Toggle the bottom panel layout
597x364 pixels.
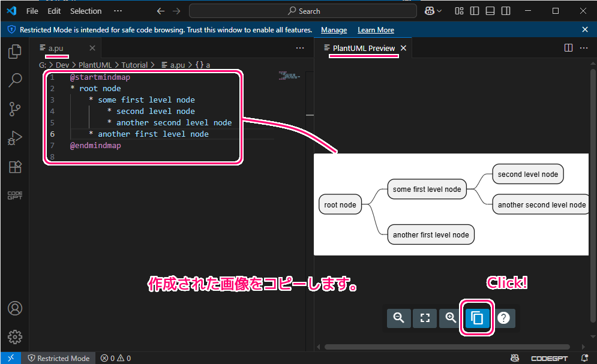pyautogui.click(x=490, y=11)
